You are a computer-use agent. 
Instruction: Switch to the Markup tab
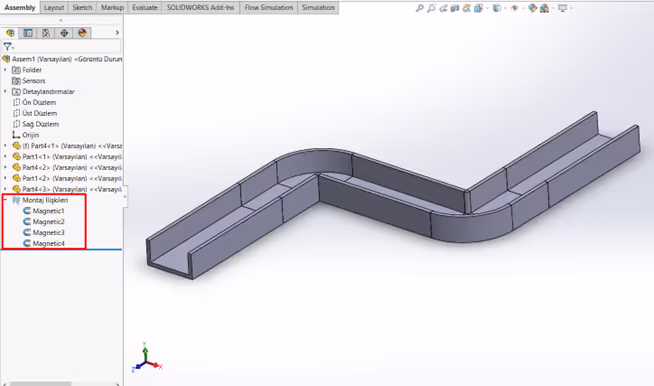pos(112,8)
